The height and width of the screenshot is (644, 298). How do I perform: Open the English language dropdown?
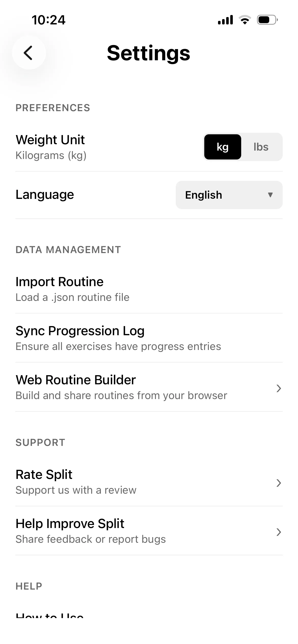[229, 195]
